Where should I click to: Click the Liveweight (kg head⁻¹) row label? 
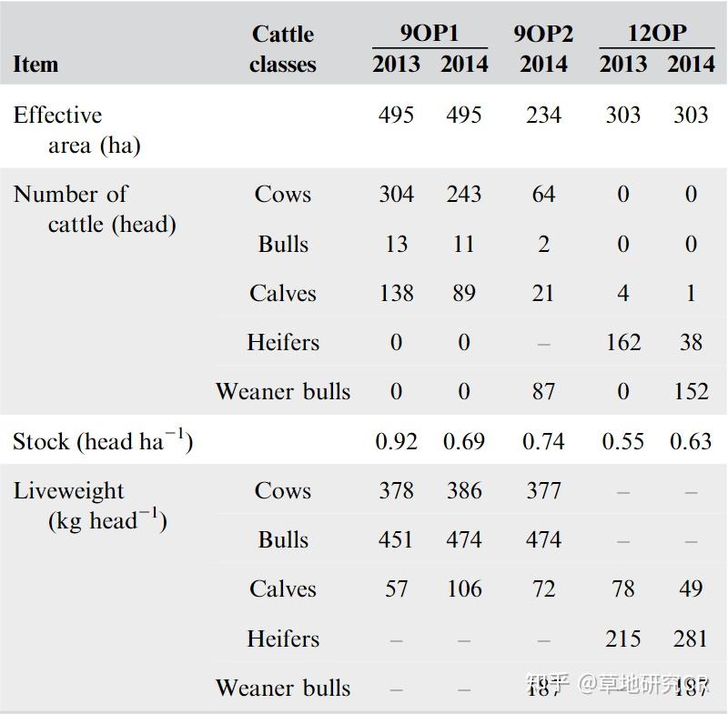pos(89,506)
